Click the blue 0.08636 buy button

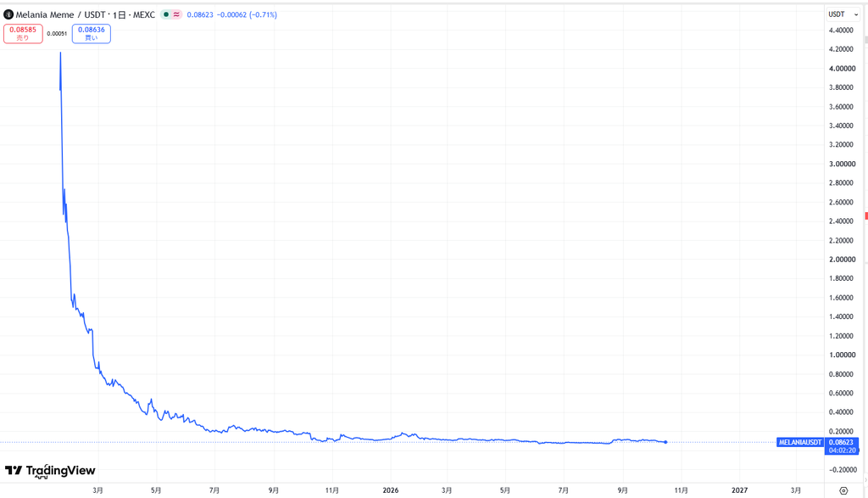92,33
